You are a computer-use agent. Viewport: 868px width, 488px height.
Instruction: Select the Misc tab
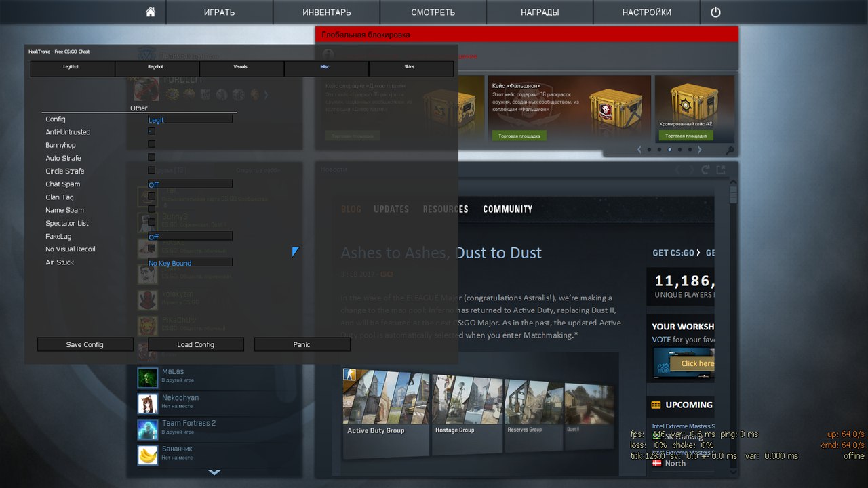click(x=326, y=68)
